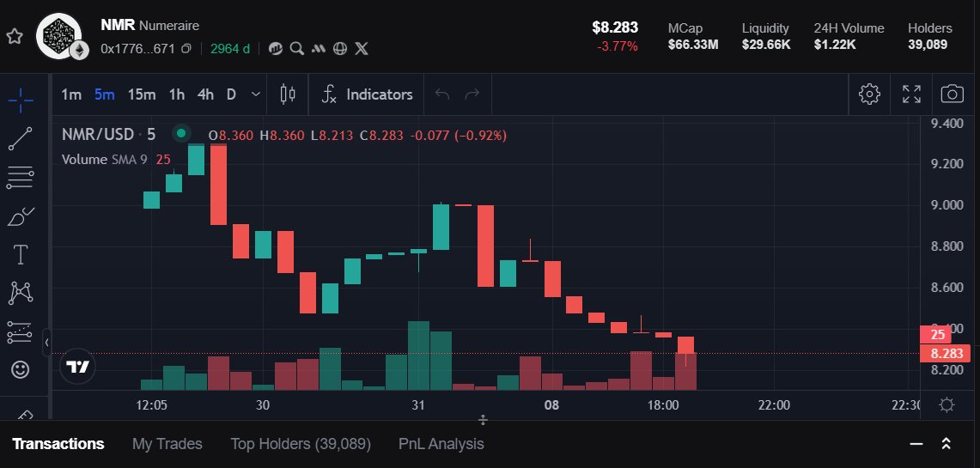Open the Fibonacci retracement tools

coord(21,178)
